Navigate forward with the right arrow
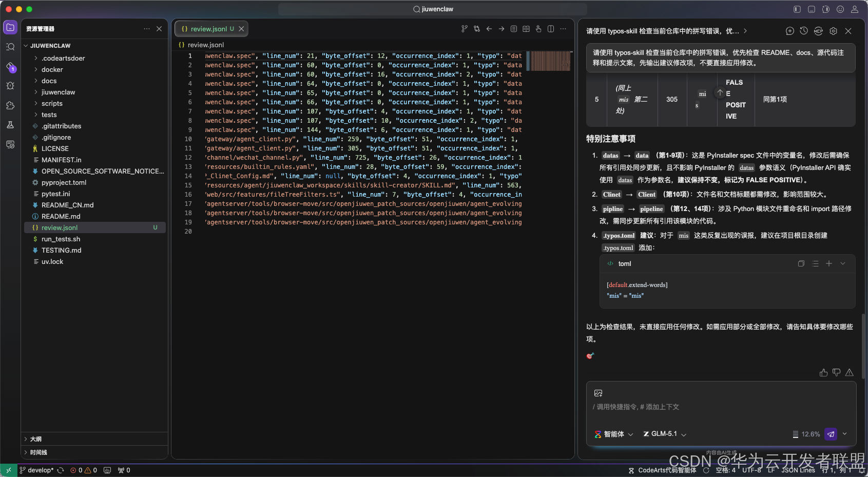Image resolution: width=868 pixels, height=477 pixels. coord(501,29)
